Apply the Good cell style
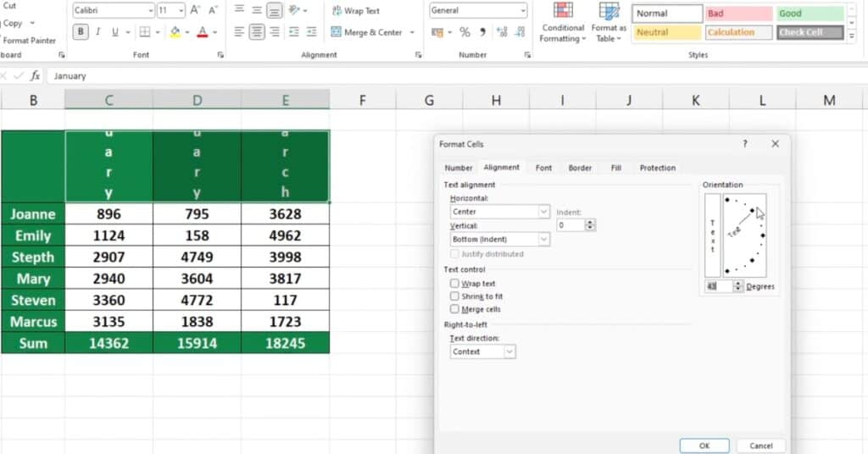 tap(810, 14)
